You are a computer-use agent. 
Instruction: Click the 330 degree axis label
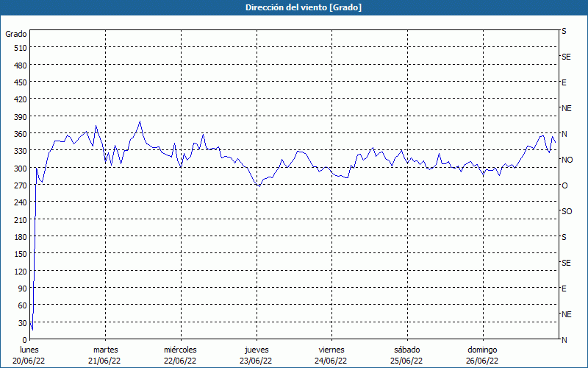[21, 151]
